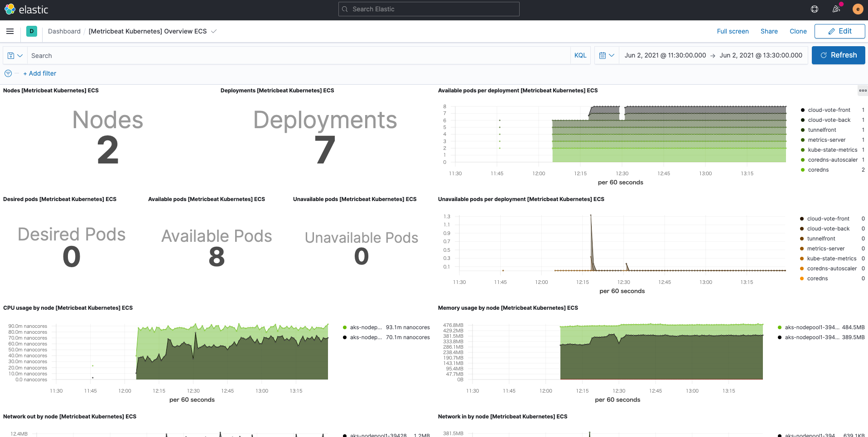Toggle 93.1m nanocores node in CPU legend
Image resolution: width=868 pixels, height=437 pixels.
point(386,327)
